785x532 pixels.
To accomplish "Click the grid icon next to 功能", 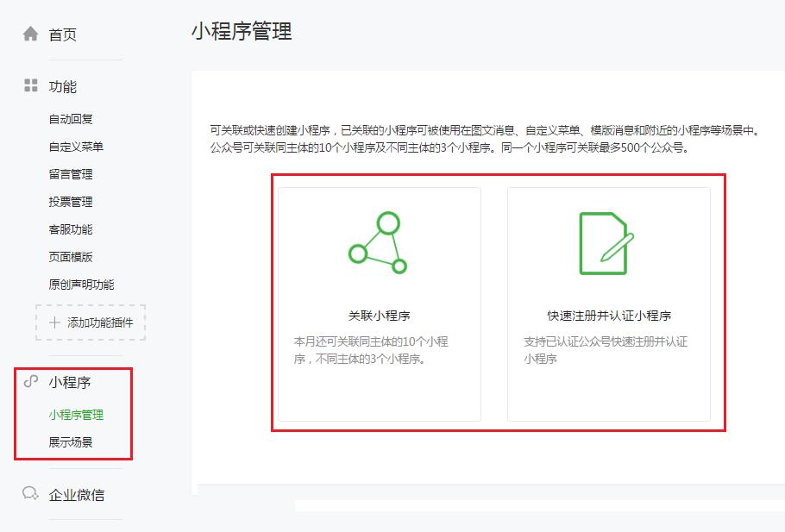I will [30, 85].
